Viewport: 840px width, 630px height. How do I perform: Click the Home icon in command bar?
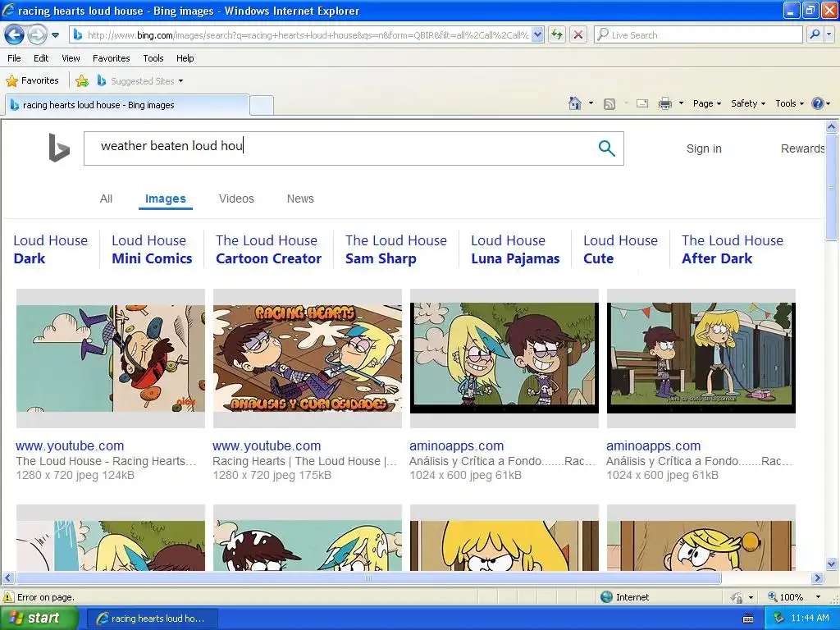(575, 103)
